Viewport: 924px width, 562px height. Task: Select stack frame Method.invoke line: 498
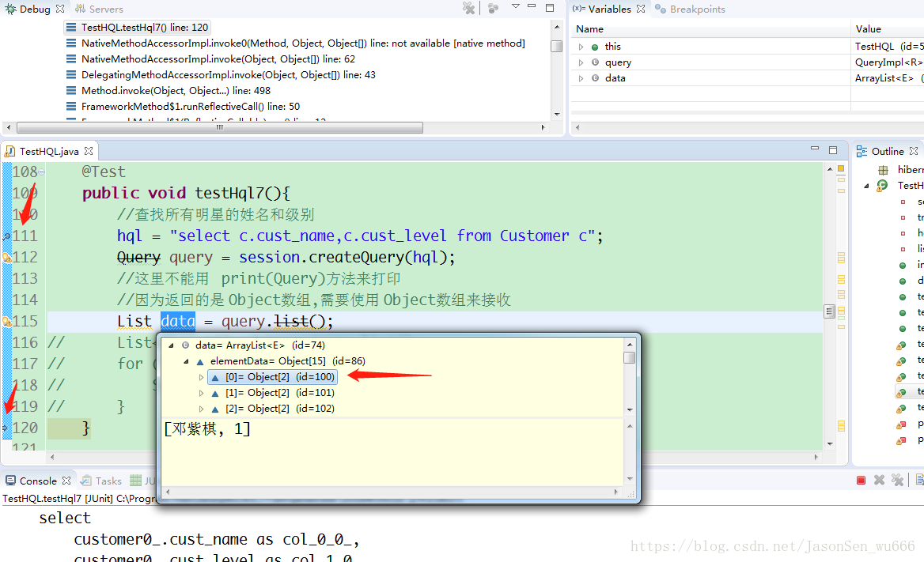click(168, 91)
